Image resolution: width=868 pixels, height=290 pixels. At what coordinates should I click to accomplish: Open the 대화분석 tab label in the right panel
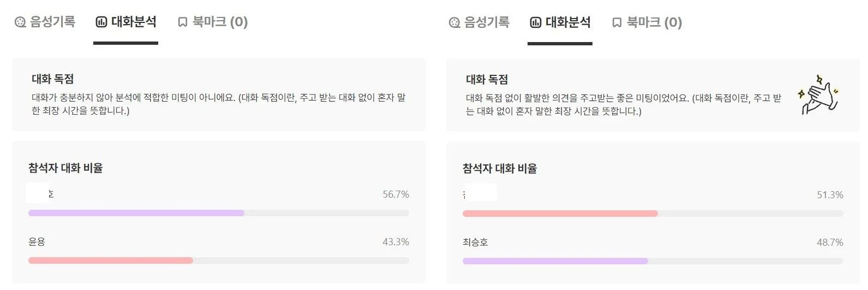coord(568,22)
